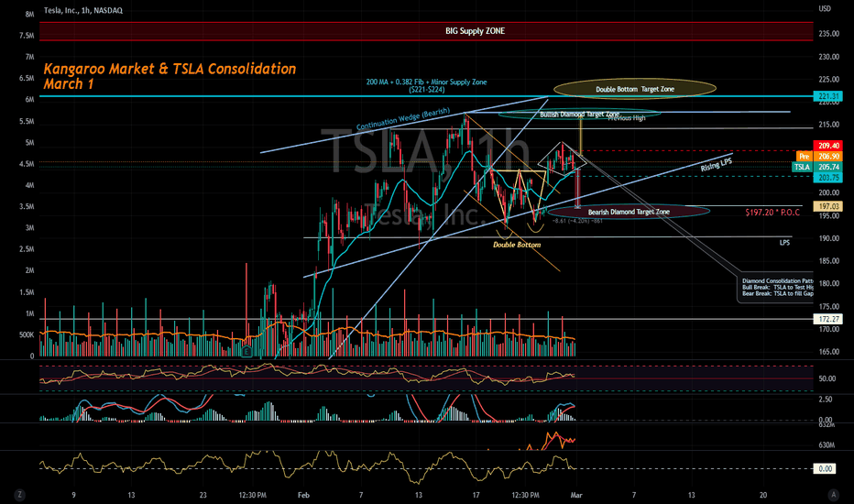The height and width of the screenshot is (504, 854).
Task: Open the E earnings marker on the chart
Action: [246, 352]
